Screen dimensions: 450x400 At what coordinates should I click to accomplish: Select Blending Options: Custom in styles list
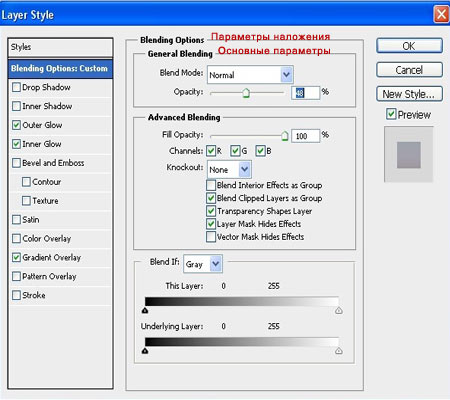click(60, 69)
